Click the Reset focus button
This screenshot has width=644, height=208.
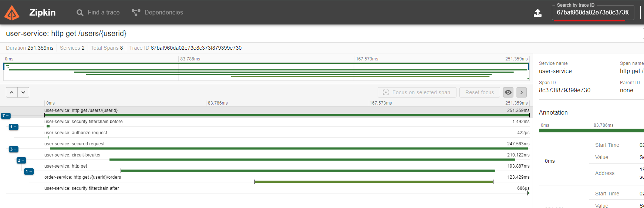point(479,92)
